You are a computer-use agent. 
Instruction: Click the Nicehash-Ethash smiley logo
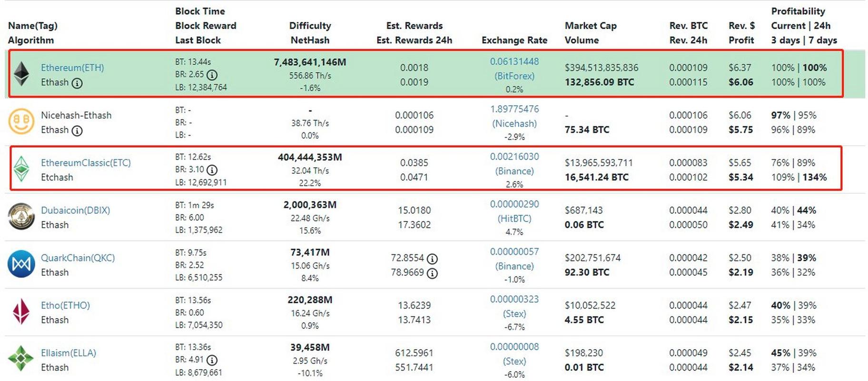pyautogui.click(x=21, y=121)
